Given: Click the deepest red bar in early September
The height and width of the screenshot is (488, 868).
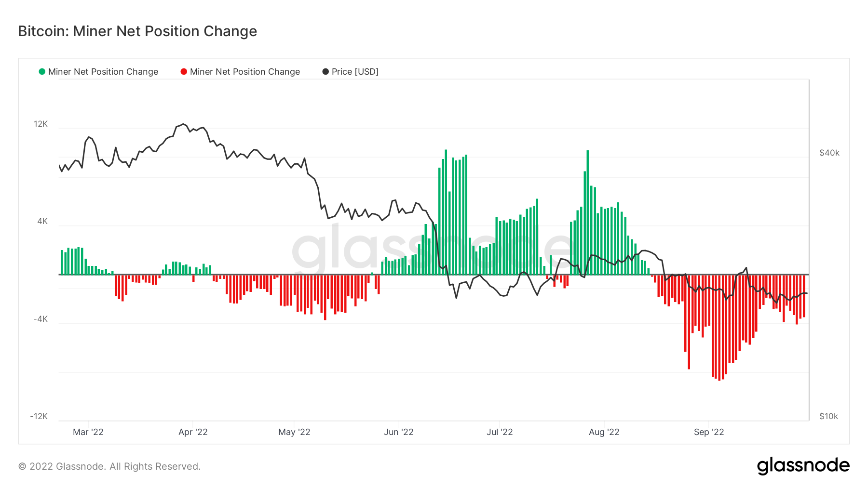Looking at the screenshot, I should pos(719,328).
